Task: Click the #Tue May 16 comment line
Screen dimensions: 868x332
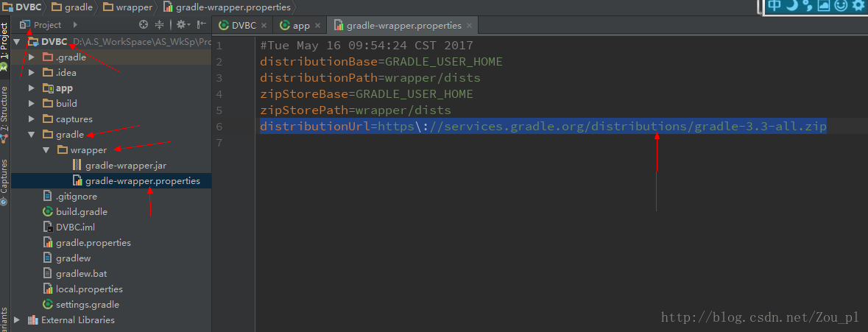Action: (x=367, y=46)
